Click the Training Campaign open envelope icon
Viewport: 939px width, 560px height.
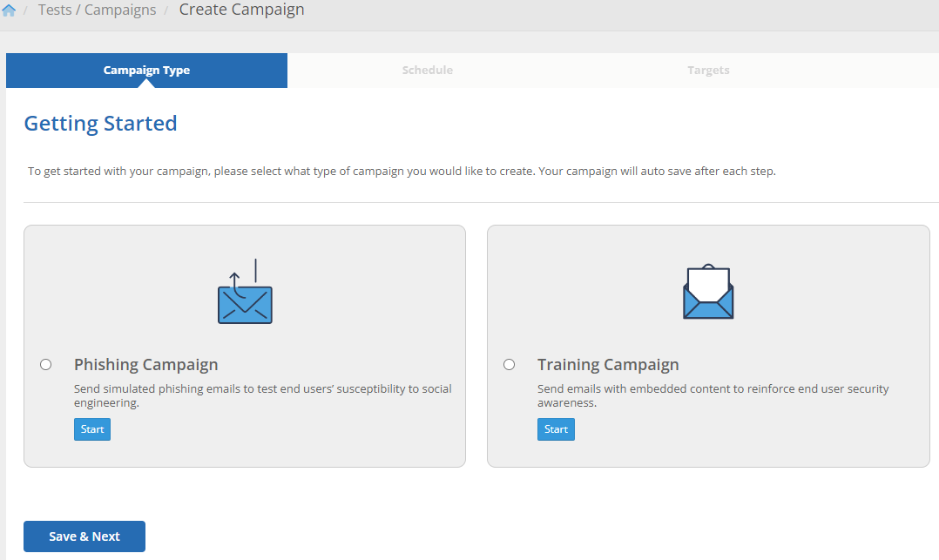pyautogui.click(x=707, y=292)
